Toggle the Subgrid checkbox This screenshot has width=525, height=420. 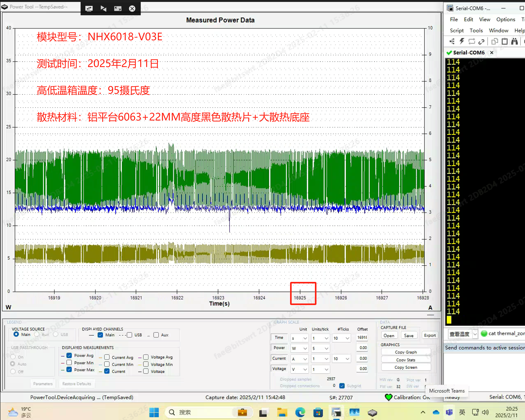click(x=342, y=386)
